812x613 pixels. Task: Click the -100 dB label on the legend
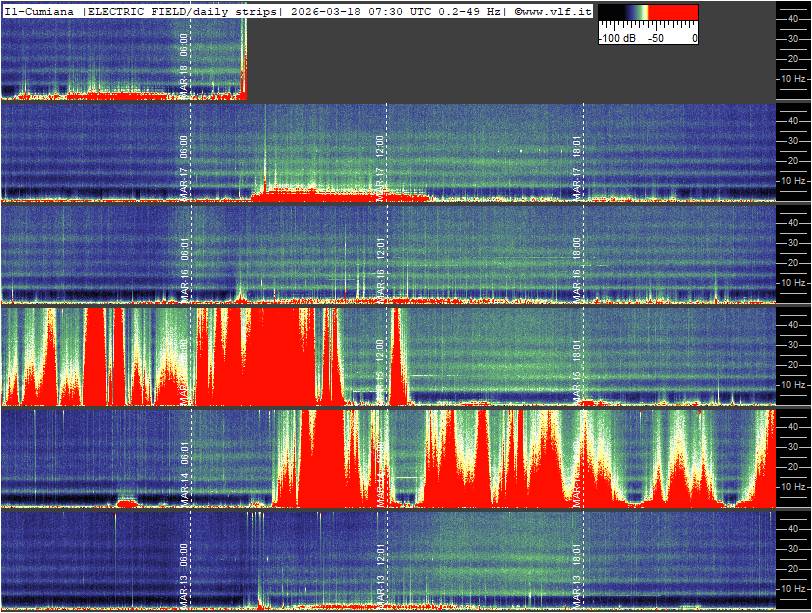pyautogui.click(x=617, y=38)
